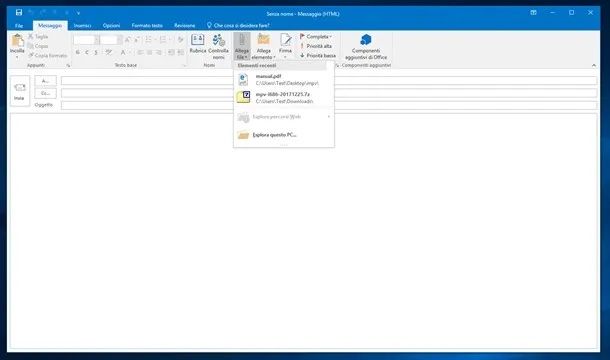This screenshot has width=610, height=360.
Task: Expand the Appunti group dialog launcher
Action: tap(68, 65)
